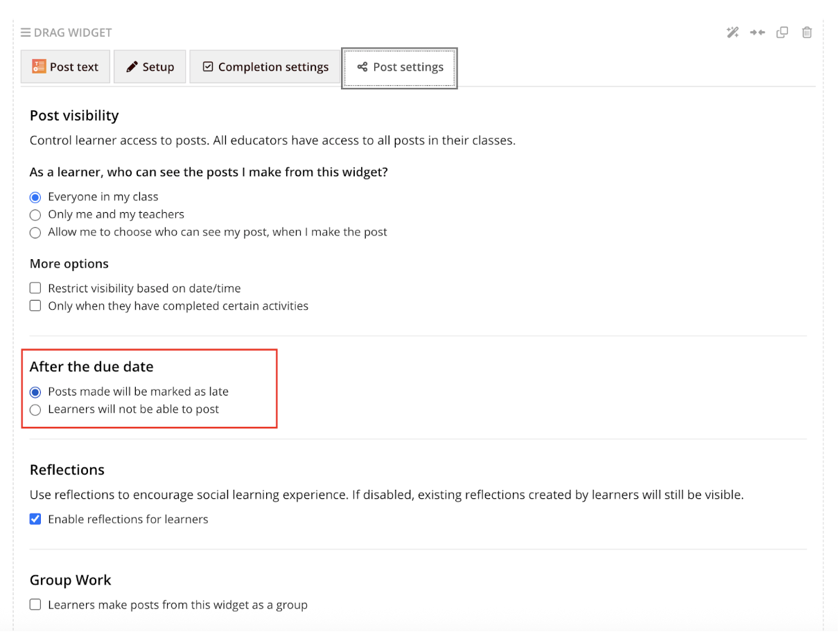Delete the widget using the trash icon
This screenshot has width=840, height=643.
pos(807,32)
